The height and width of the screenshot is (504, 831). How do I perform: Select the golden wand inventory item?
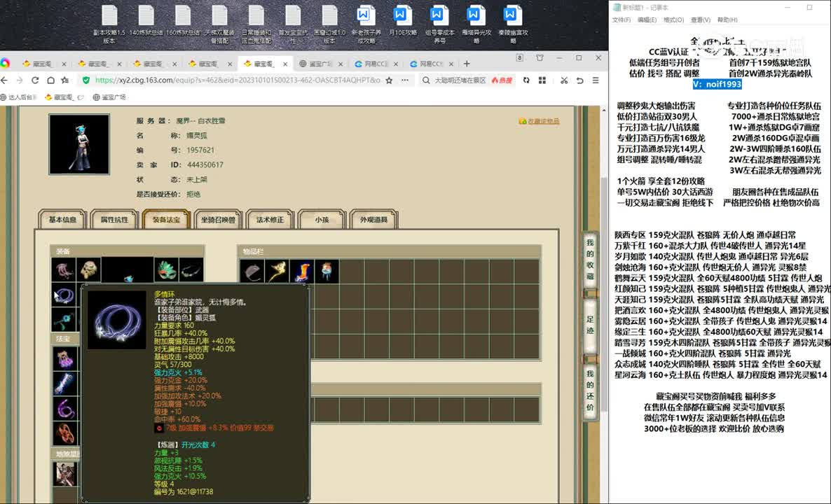click(x=277, y=271)
